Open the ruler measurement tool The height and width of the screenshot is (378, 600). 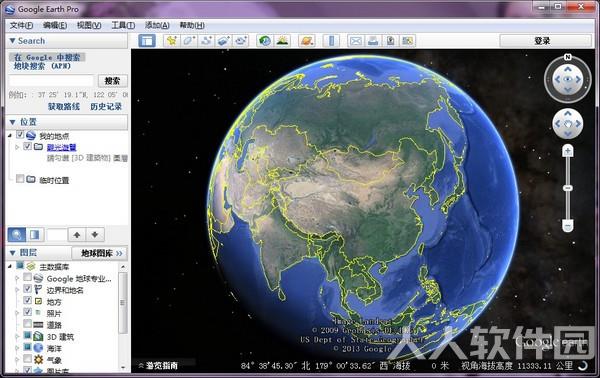(331, 41)
